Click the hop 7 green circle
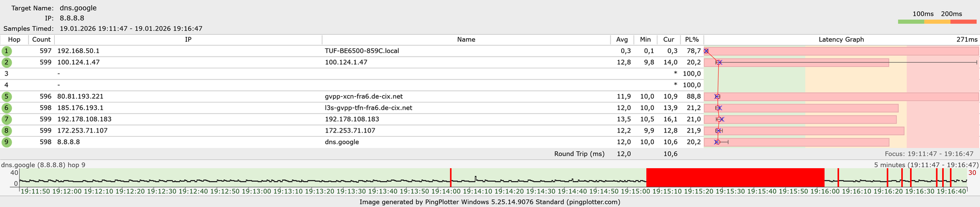This screenshot has width=980, height=207. coord(6,119)
